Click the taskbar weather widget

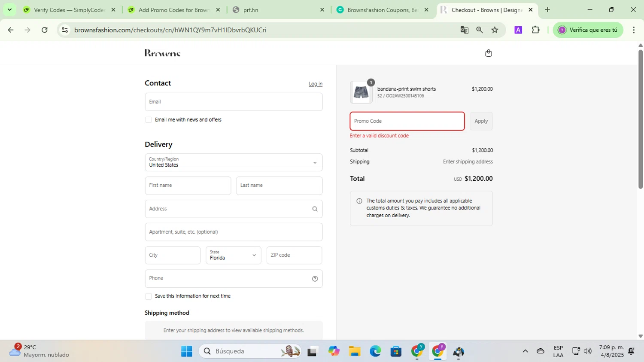[x=39, y=351]
